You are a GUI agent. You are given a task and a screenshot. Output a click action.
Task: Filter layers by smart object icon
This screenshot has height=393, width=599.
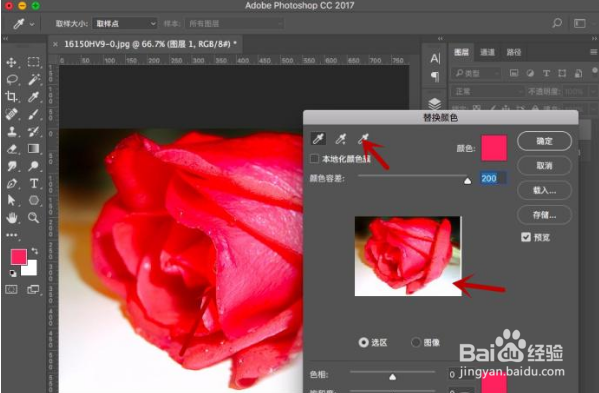click(x=578, y=73)
